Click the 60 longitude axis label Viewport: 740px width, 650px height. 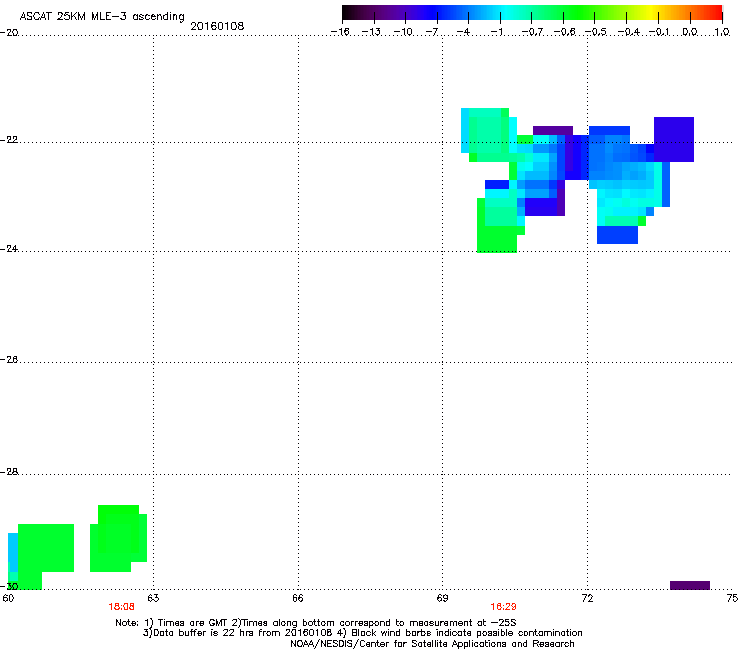click(x=8, y=598)
